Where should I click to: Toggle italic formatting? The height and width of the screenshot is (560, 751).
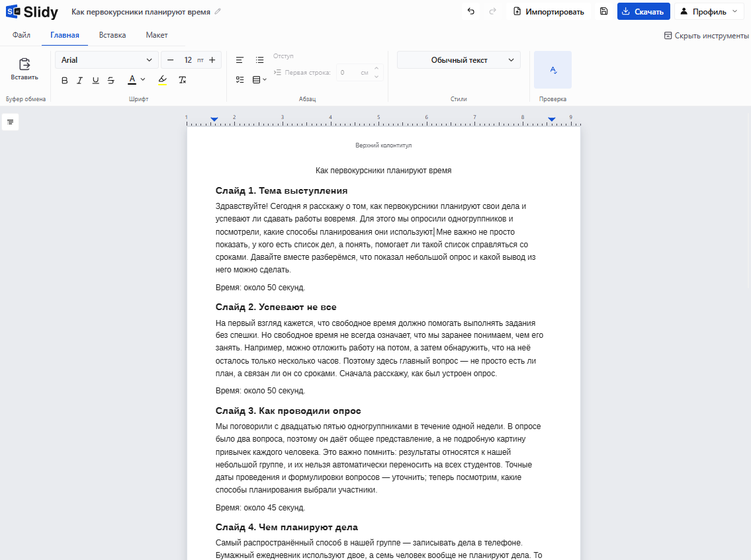pos(80,81)
